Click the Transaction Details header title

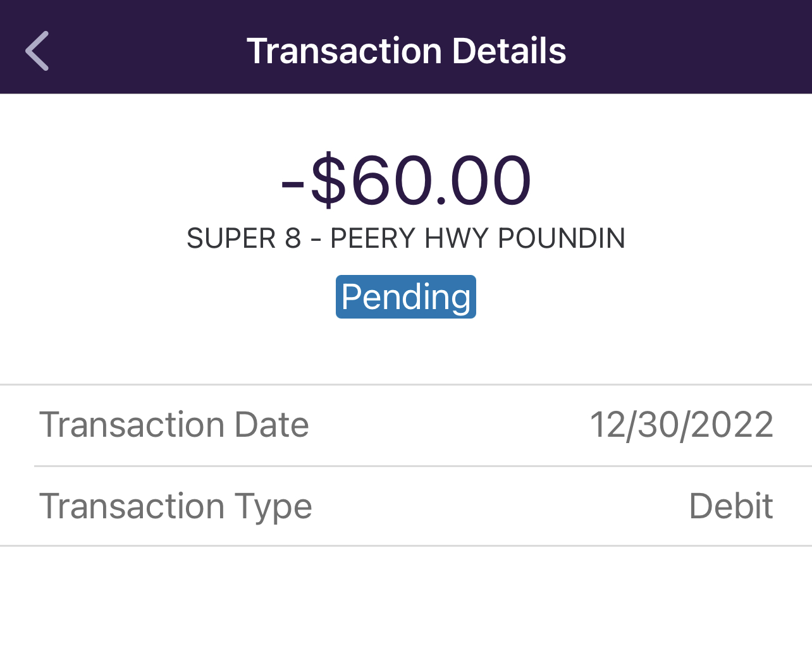(x=406, y=51)
